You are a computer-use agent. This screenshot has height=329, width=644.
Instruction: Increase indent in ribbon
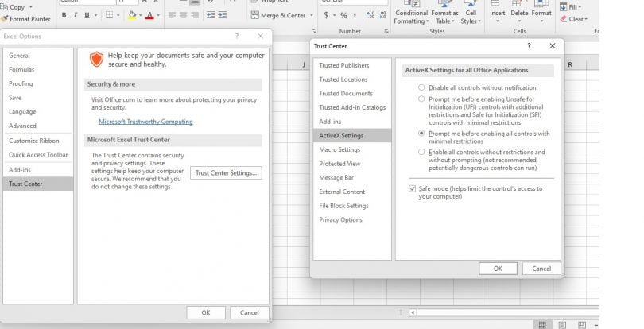pyautogui.click(x=222, y=15)
